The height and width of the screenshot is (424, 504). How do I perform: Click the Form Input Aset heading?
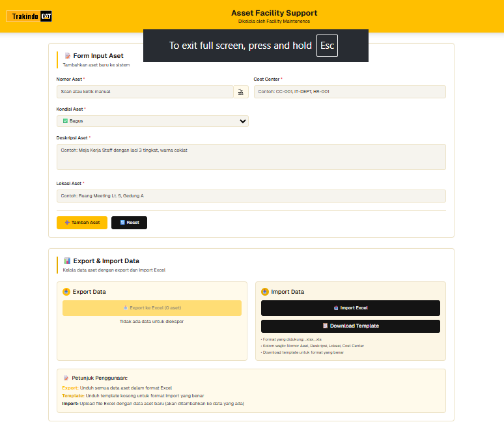click(98, 56)
